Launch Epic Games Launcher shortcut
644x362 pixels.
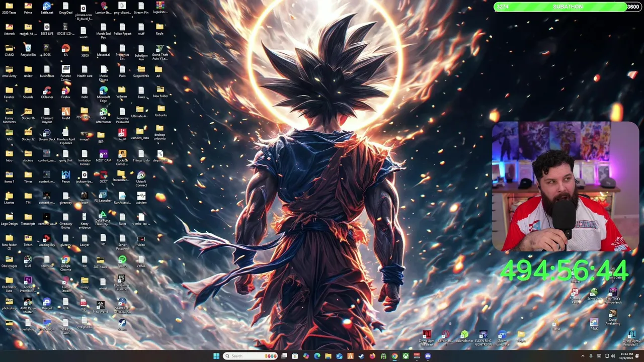pos(122,283)
